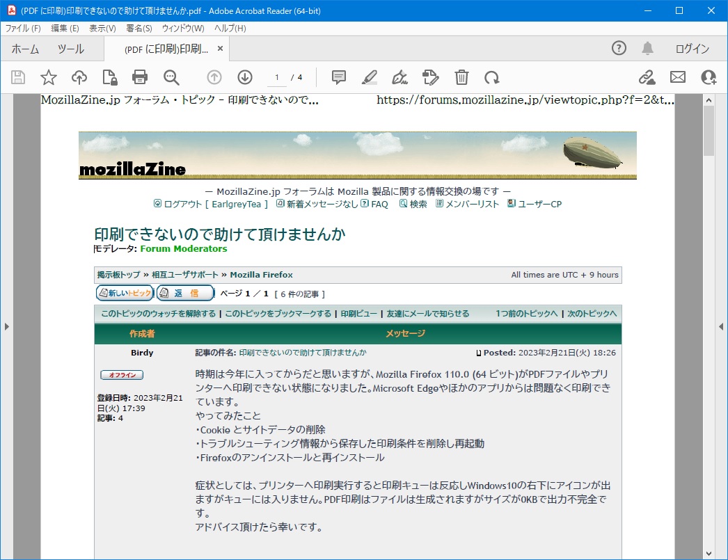Add the file to favorites with the star icon
Image resolution: width=728 pixels, height=560 pixels.
[x=48, y=77]
